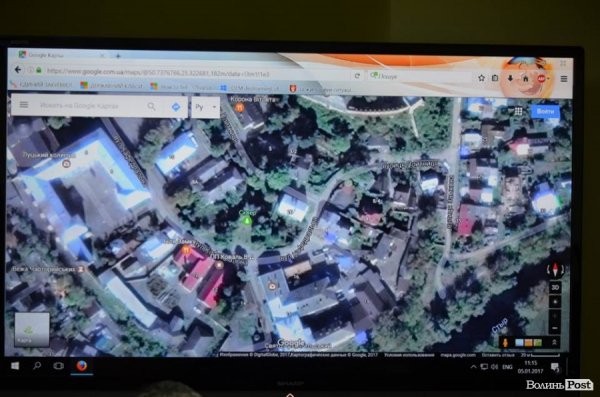600x397 pixels.
Task: Go to Firefox home page
Action: click(525, 78)
